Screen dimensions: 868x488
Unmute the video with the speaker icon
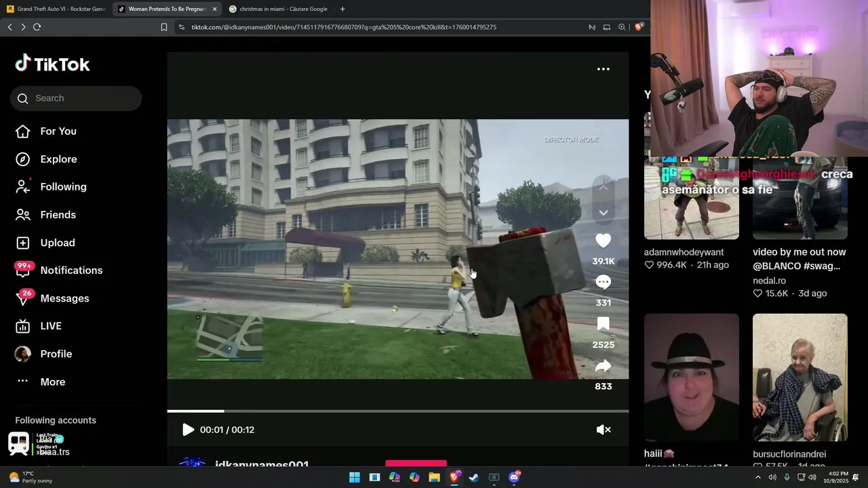coord(604,430)
